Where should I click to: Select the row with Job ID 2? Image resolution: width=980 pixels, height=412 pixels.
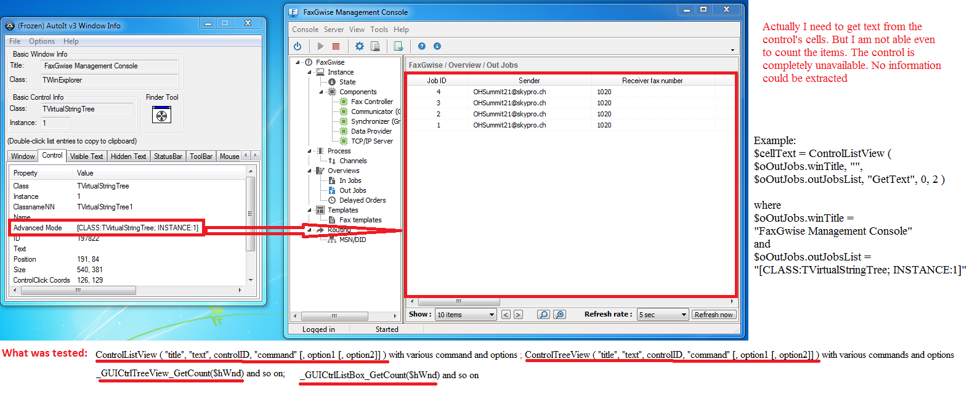(571, 114)
